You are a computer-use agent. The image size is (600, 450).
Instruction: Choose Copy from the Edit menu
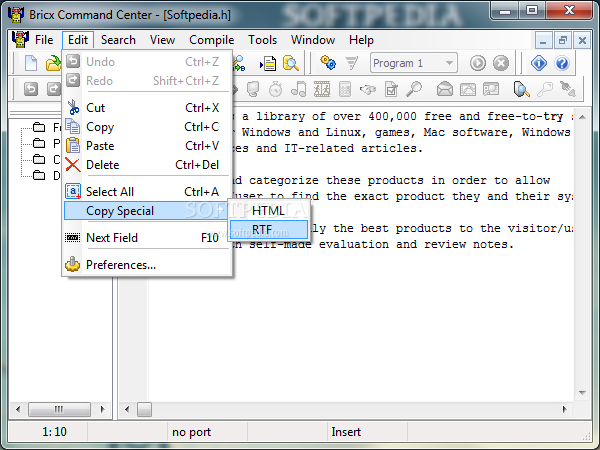[x=147, y=127]
